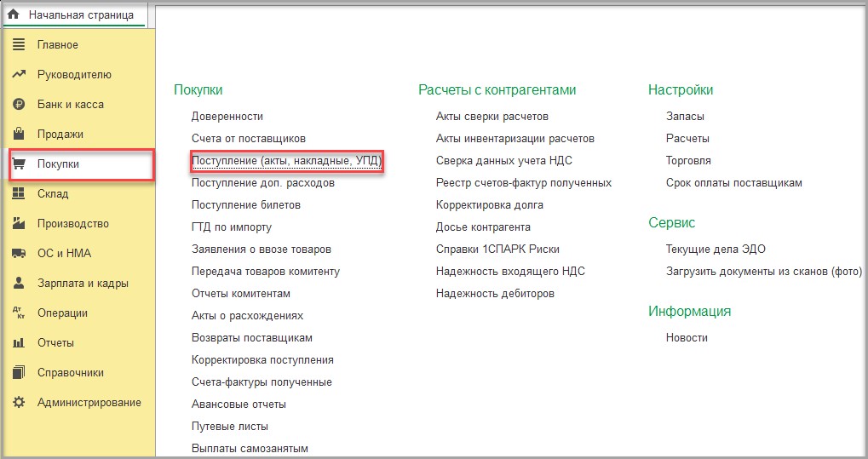868x459 pixels.
Task: Click the Справочники books icon
Action: 19,372
